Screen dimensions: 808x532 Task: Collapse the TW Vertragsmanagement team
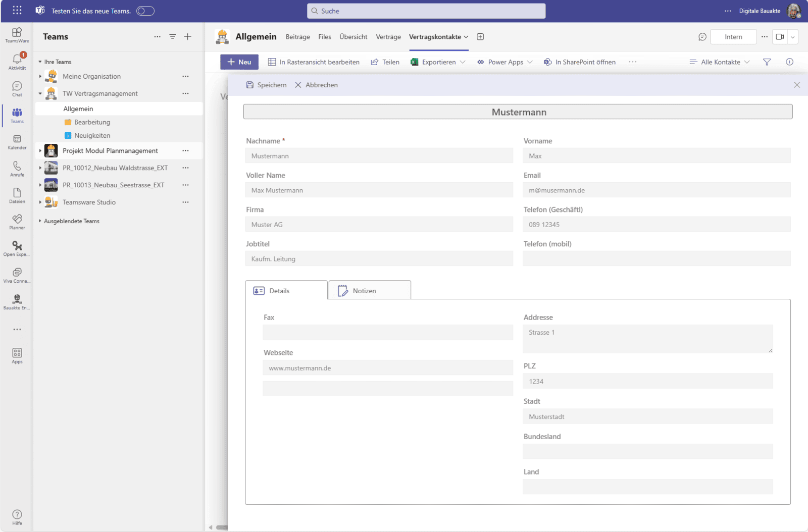click(40, 93)
